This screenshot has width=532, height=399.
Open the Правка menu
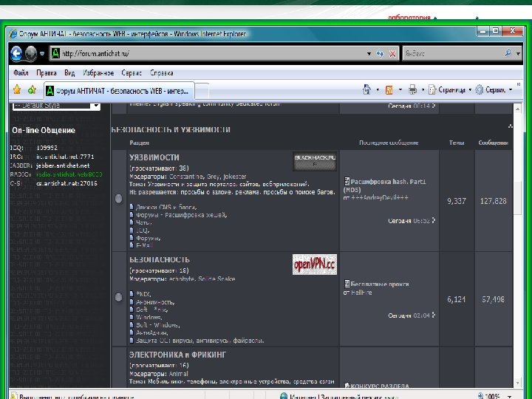pyautogui.click(x=47, y=72)
